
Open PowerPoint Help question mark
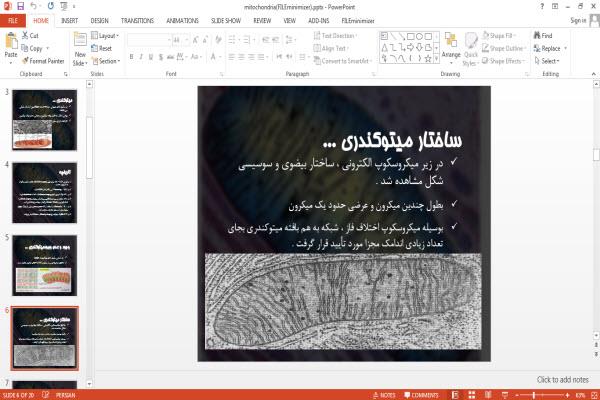[542, 6]
